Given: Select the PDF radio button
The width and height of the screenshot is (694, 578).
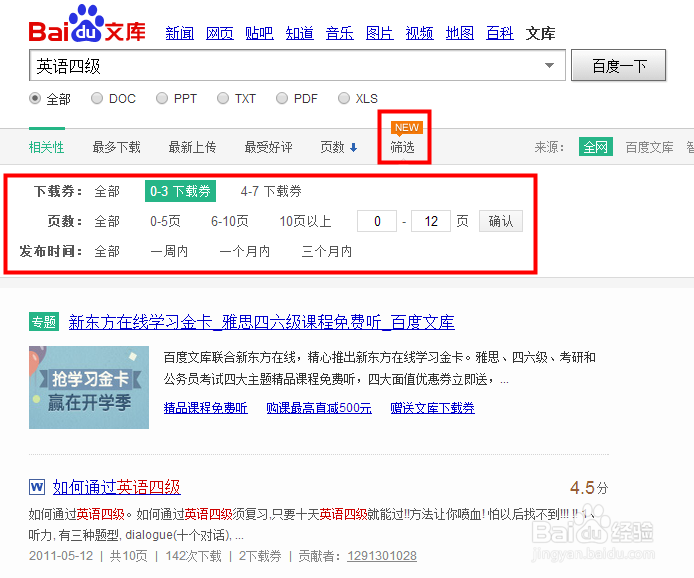Looking at the screenshot, I should pyautogui.click(x=281, y=98).
